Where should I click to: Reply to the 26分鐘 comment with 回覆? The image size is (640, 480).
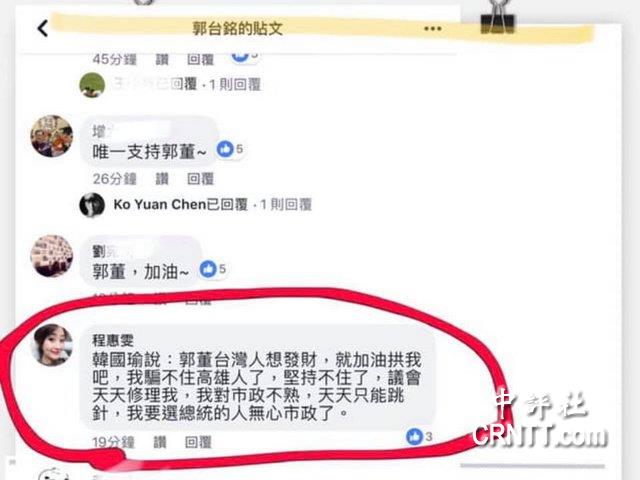[200, 179]
